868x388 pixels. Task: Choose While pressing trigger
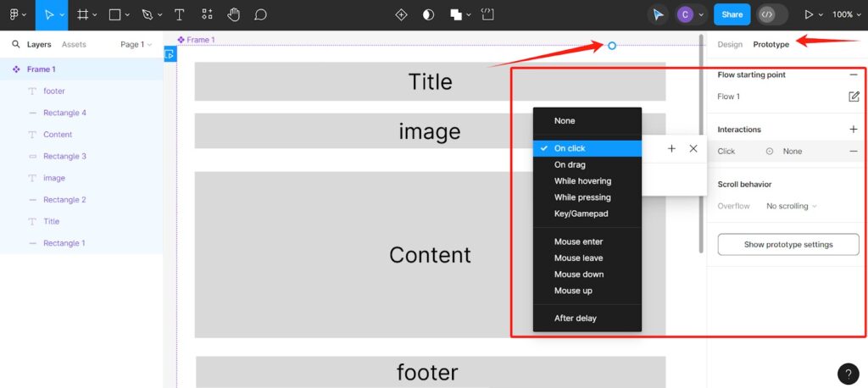point(587,197)
